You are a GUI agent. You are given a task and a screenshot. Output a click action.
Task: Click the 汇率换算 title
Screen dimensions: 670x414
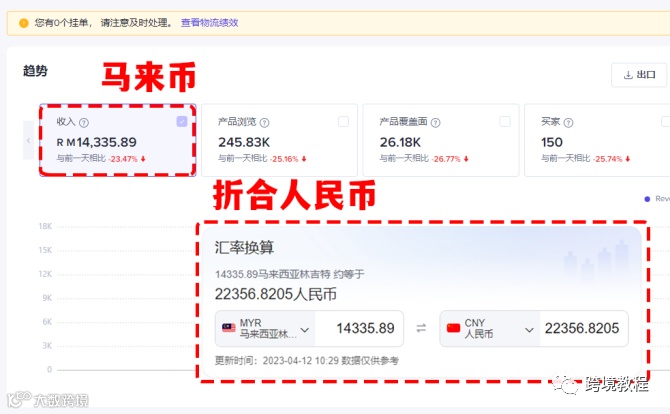[244, 248]
